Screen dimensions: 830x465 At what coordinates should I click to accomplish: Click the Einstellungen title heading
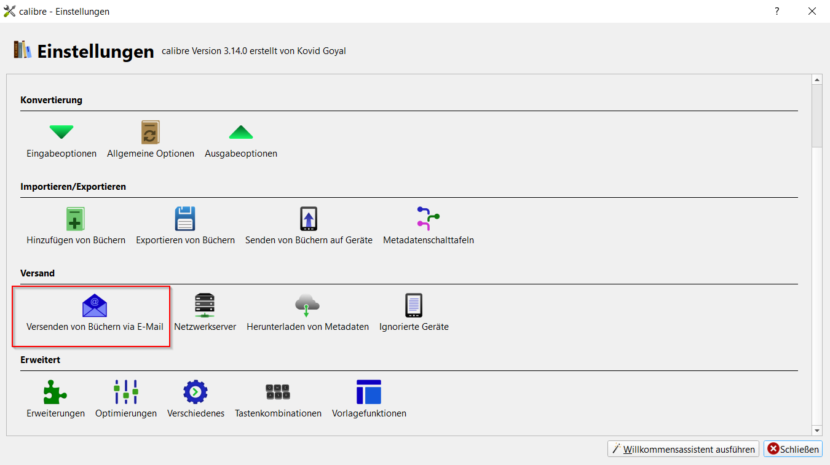tap(95, 51)
